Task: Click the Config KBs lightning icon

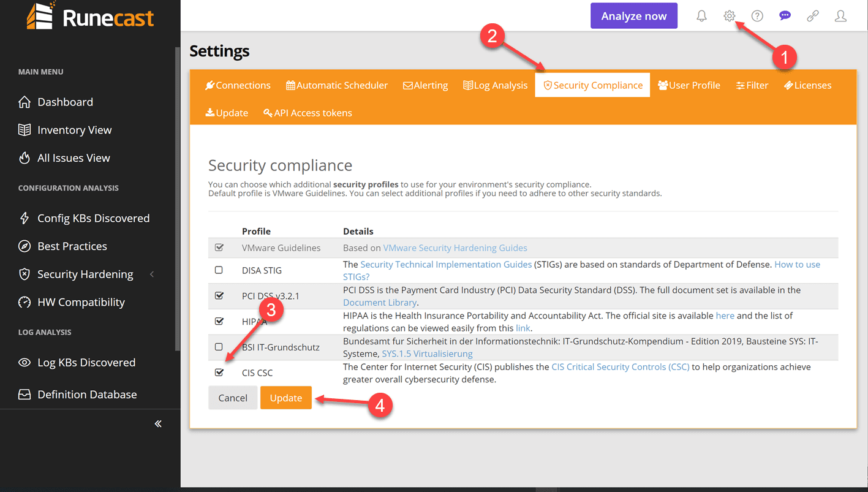Action: [25, 218]
